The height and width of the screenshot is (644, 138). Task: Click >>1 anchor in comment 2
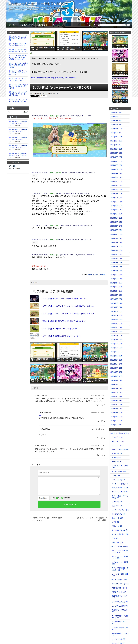point(40,415)
